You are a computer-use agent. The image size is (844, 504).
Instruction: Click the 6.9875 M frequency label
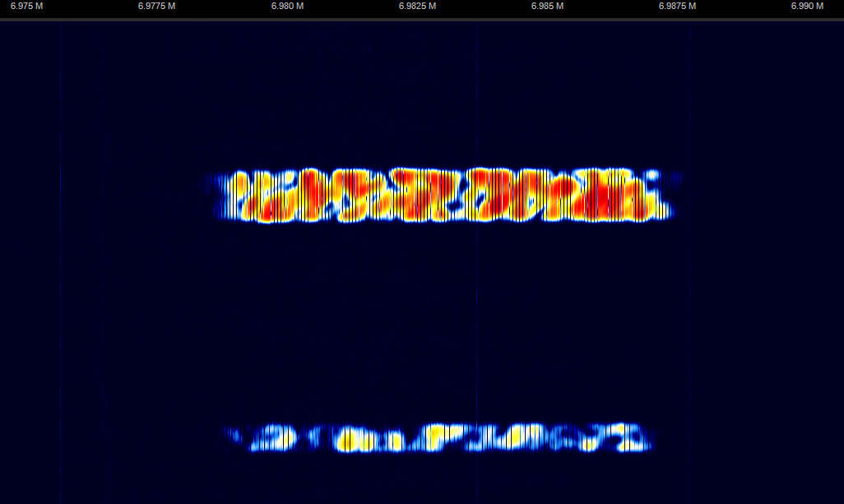pos(677,7)
